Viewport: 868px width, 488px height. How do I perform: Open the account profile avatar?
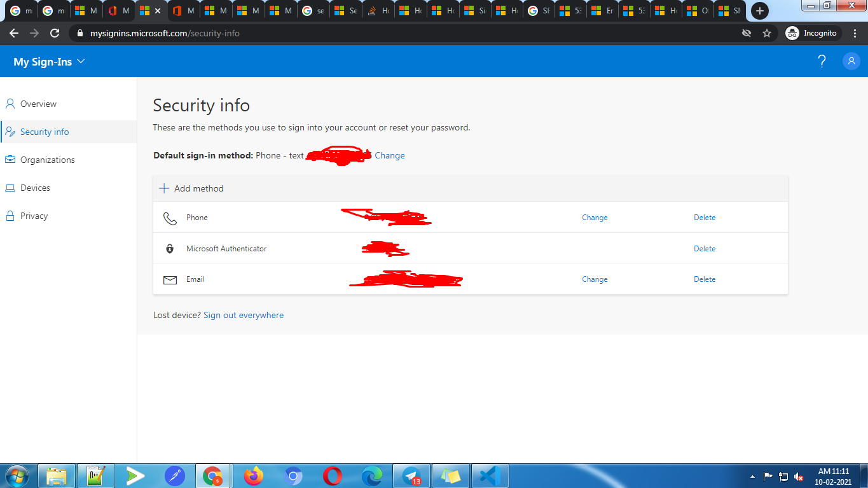point(851,61)
